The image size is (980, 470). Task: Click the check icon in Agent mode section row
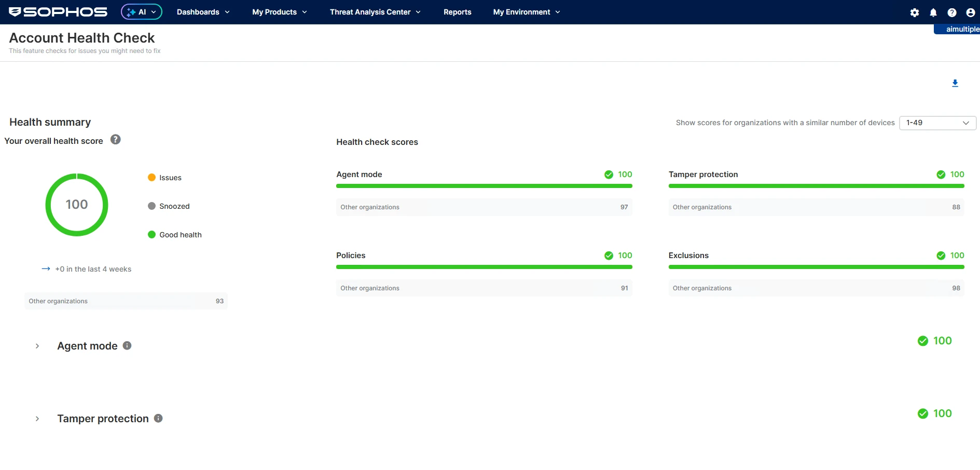[x=923, y=341]
